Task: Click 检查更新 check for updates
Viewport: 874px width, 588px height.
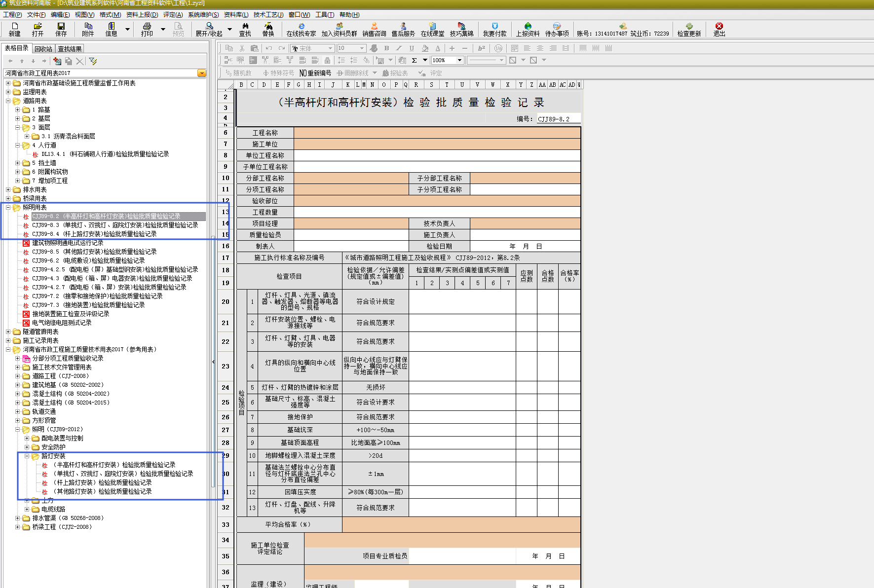Action: [689, 29]
